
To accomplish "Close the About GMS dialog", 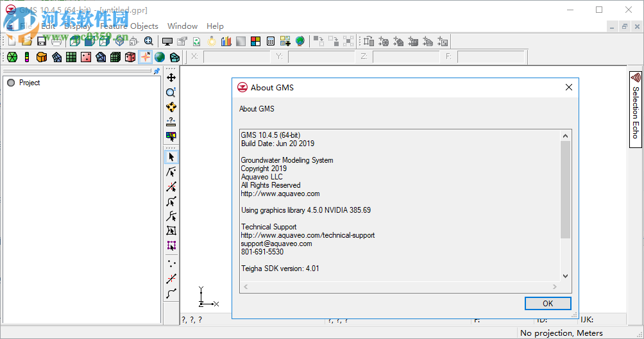I will click(x=568, y=87).
